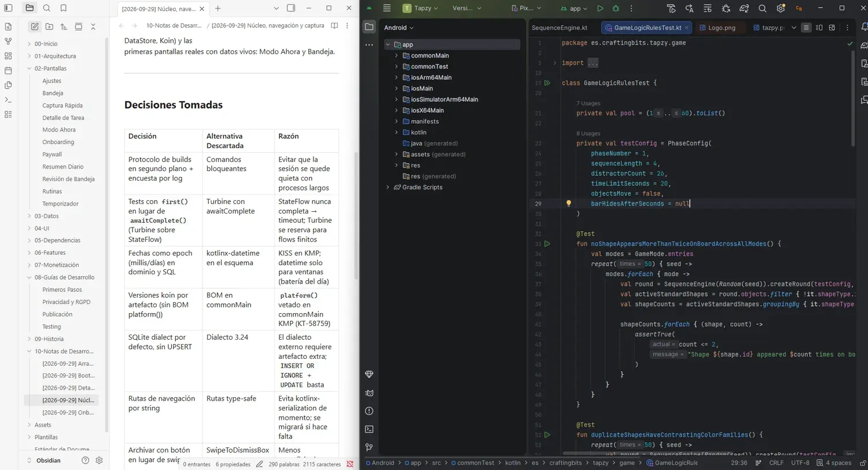Create a new folder in Obsidian explorer

coord(49,27)
